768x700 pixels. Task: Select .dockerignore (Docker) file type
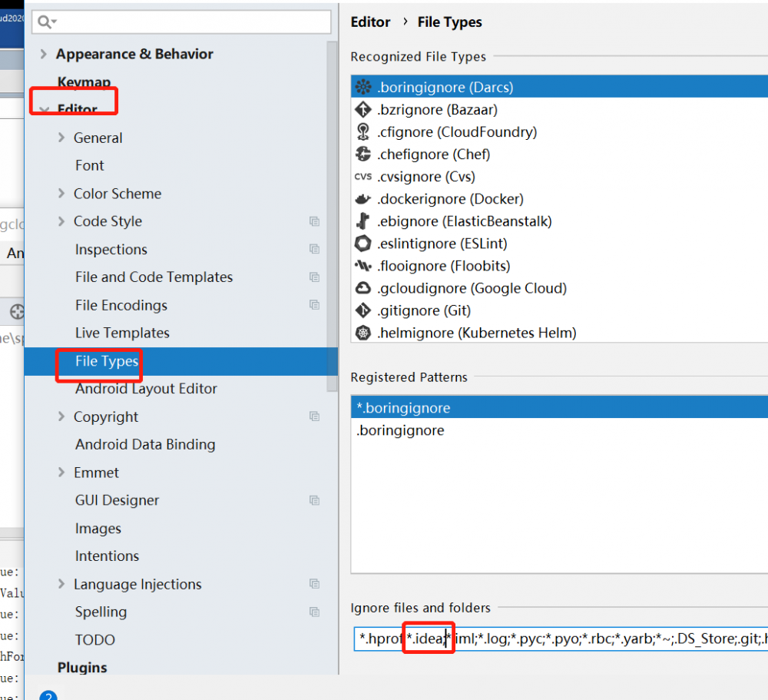pos(559,199)
